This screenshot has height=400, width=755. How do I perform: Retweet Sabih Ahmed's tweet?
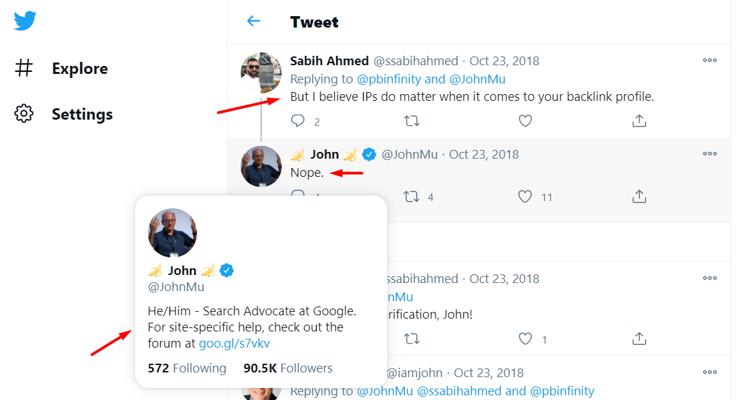click(x=411, y=121)
